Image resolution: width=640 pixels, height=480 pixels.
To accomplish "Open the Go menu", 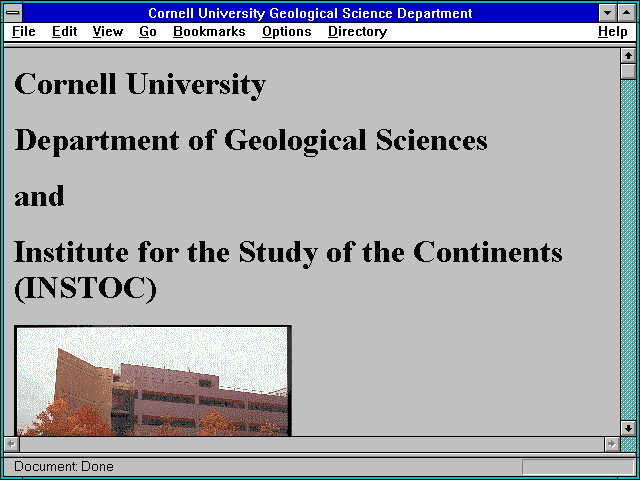I will coord(148,31).
